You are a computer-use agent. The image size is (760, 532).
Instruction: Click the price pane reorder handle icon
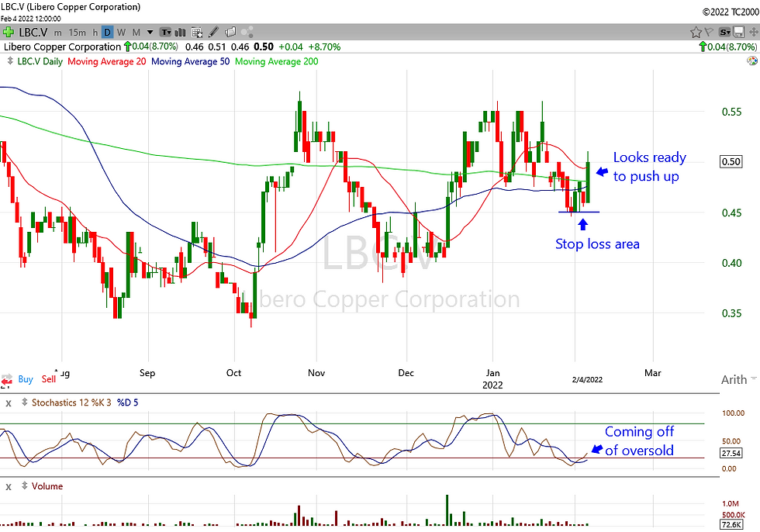[9, 61]
